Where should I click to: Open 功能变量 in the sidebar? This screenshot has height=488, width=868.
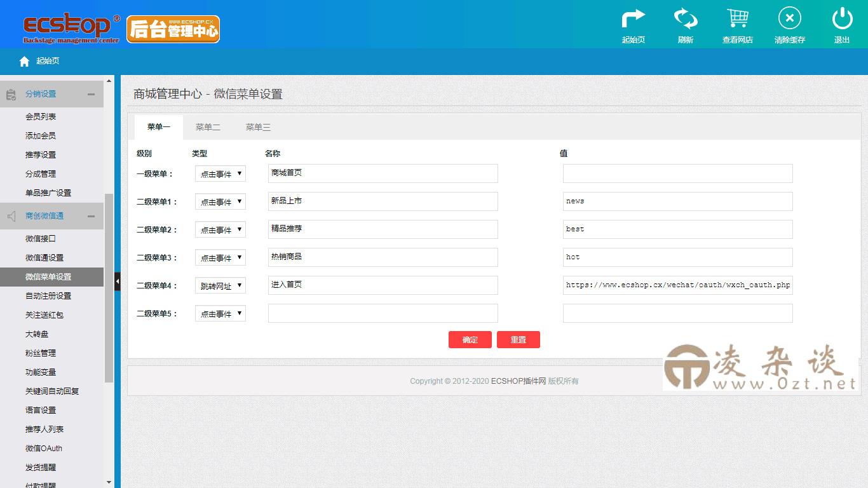pos(41,372)
